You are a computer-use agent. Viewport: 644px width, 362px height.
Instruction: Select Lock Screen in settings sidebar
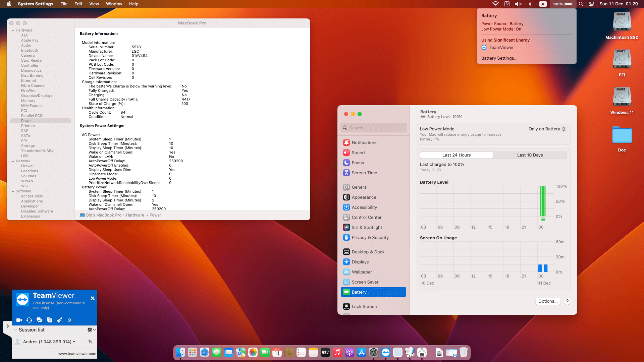(373, 306)
